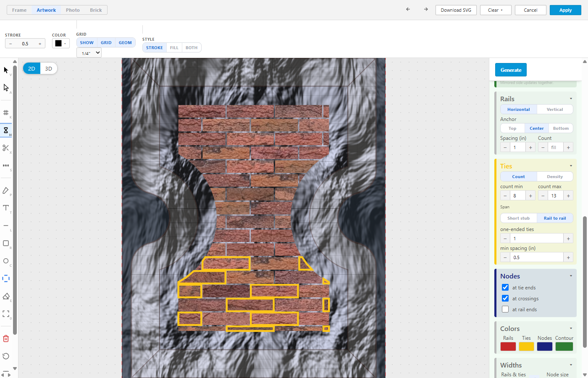Collapse the Ties section
Image resolution: width=588 pixels, height=378 pixels.
pos(571,166)
